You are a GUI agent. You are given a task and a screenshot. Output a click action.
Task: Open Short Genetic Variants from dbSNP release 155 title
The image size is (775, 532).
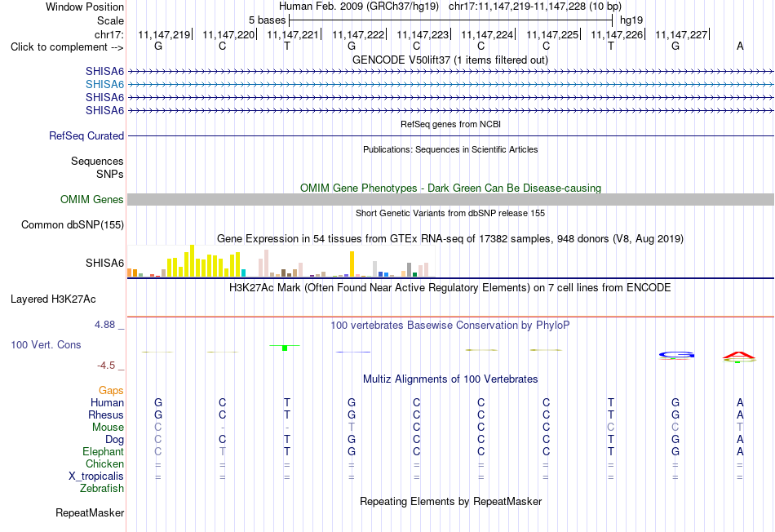coord(450,213)
